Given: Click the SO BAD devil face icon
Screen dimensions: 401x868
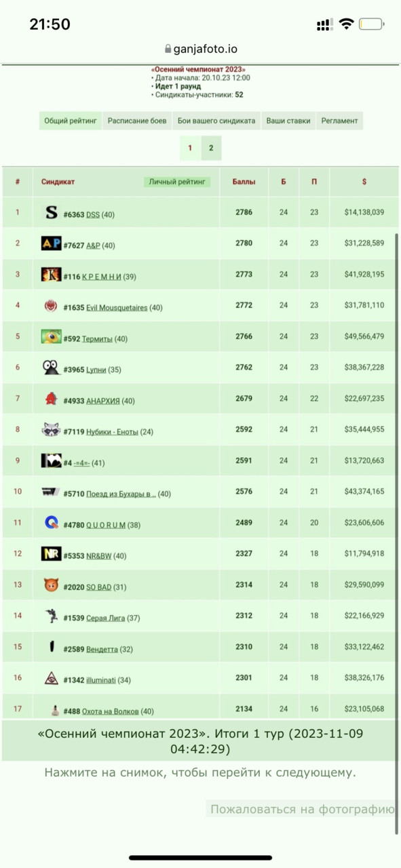Looking at the screenshot, I should coord(52,585).
